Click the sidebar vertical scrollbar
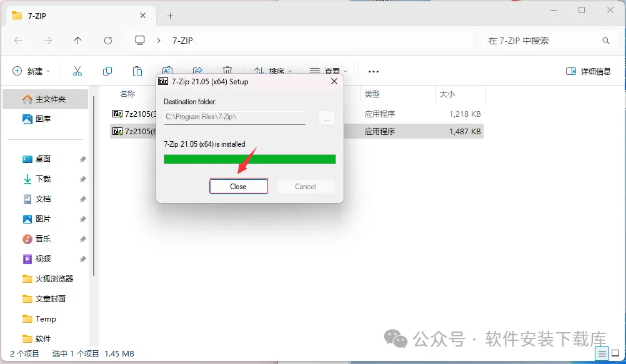This screenshot has height=364, width=626. coord(94,186)
